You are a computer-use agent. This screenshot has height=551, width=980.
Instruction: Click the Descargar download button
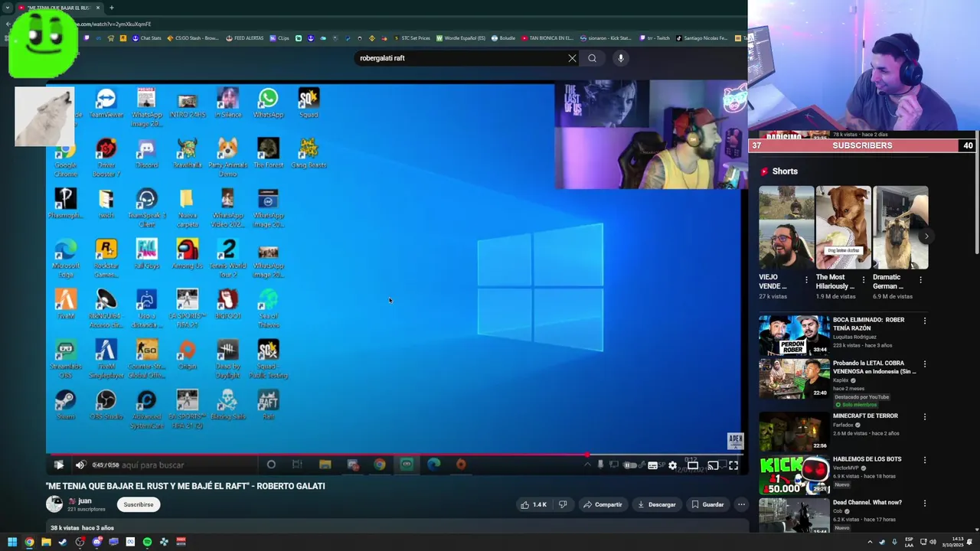657,504
